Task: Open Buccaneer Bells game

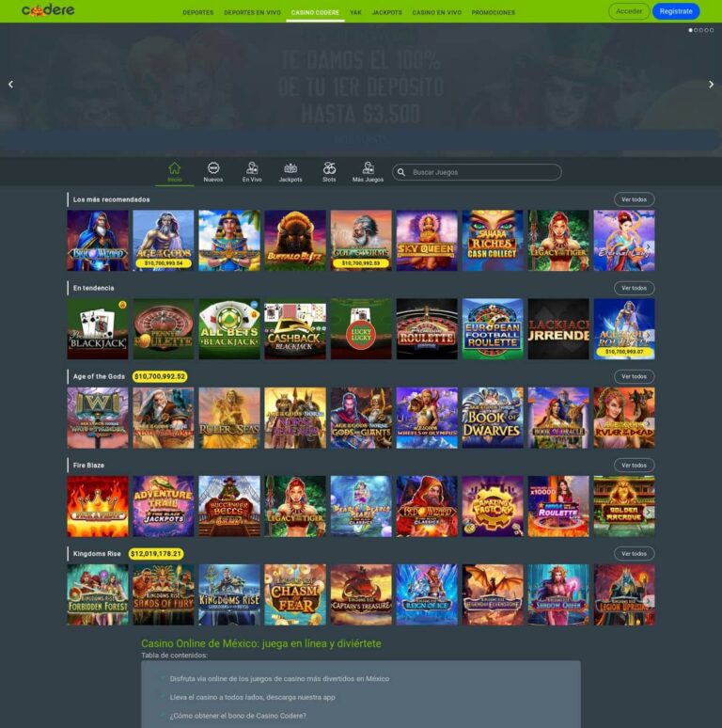Action: click(229, 506)
